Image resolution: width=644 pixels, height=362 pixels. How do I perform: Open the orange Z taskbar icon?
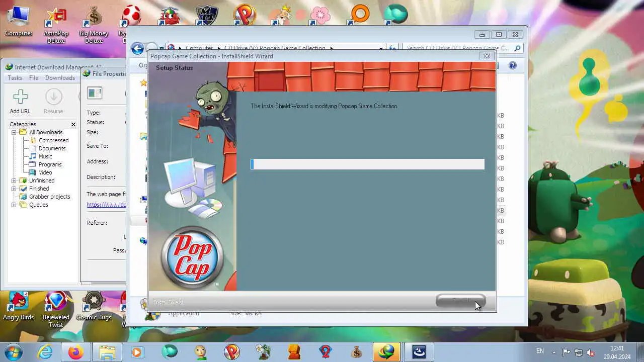294,352
